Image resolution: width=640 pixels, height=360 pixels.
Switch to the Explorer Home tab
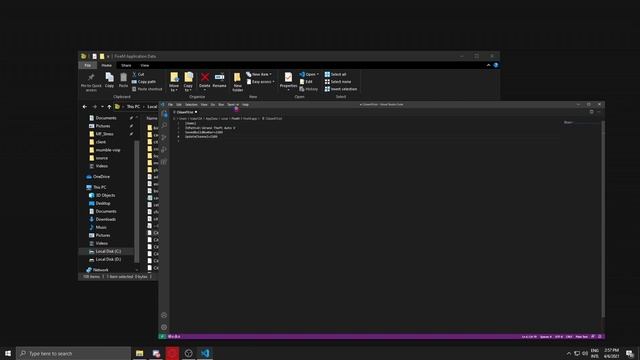pos(107,65)
